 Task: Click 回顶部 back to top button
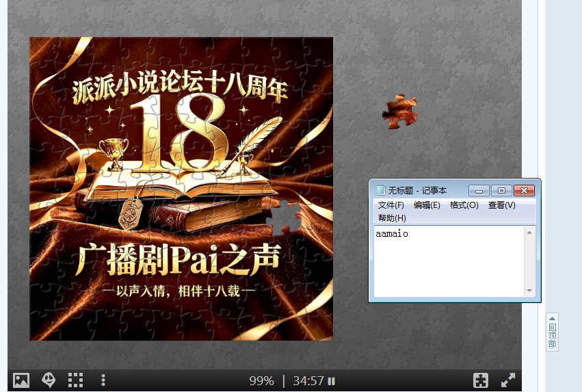(553, 332)
